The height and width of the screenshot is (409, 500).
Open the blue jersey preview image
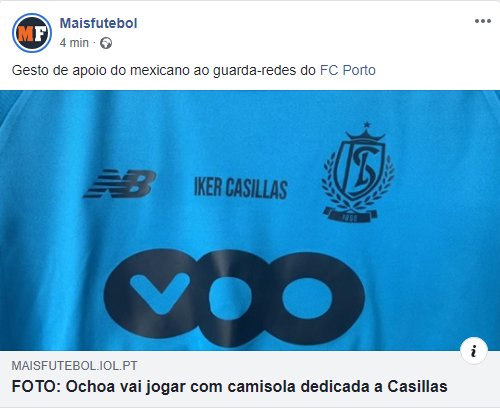pos(250,220)
